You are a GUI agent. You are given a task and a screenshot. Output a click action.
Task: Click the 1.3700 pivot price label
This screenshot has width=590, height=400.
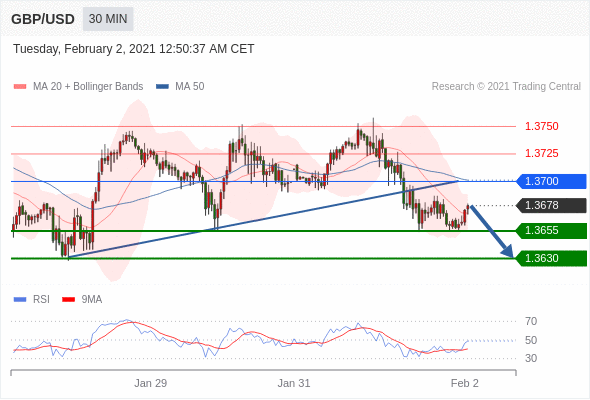pyautogui.click(x=551, y=181)
